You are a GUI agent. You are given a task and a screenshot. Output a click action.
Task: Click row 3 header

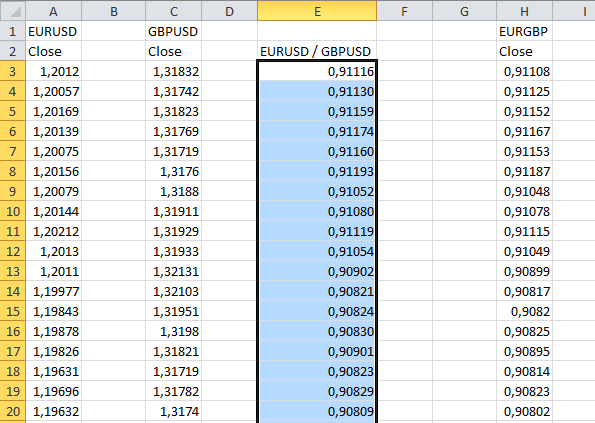click(13, 71)
